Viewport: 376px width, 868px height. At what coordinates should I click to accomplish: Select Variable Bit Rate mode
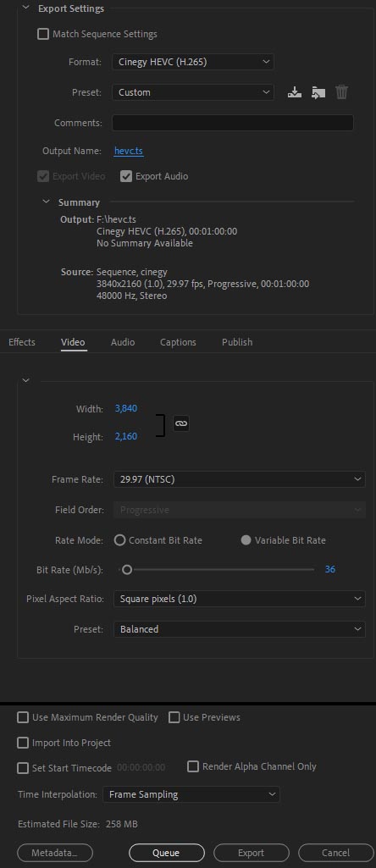[246, 540]
